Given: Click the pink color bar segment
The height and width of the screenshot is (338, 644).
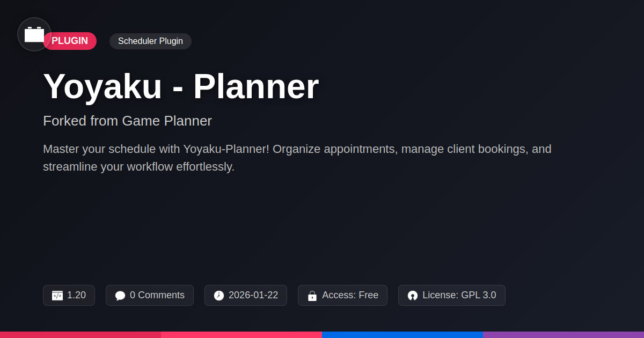Looking at the screenshot, I should click(x=241, y=335).
